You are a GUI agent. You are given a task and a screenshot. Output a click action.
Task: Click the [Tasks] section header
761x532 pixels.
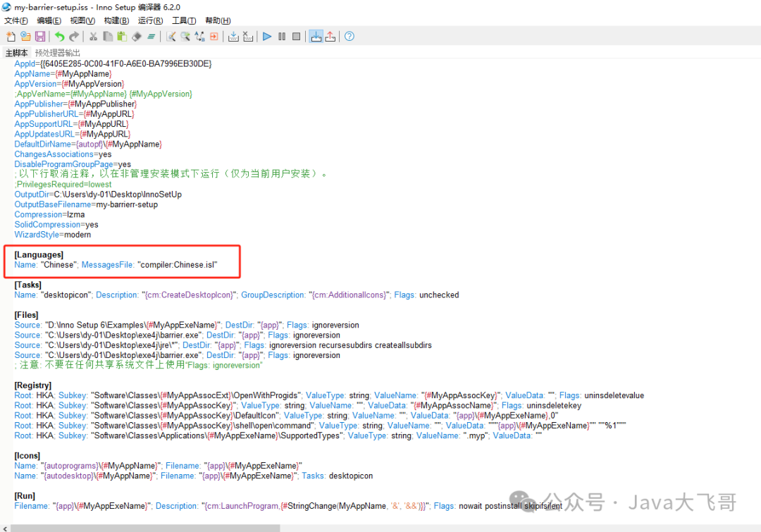27,285
